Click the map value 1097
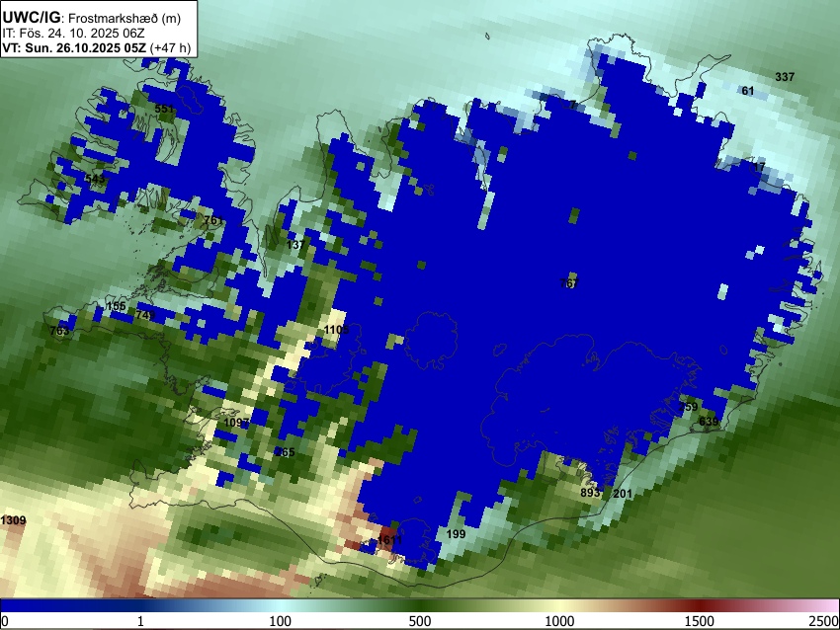Screen dimensions: 840x630 [236, 423]
